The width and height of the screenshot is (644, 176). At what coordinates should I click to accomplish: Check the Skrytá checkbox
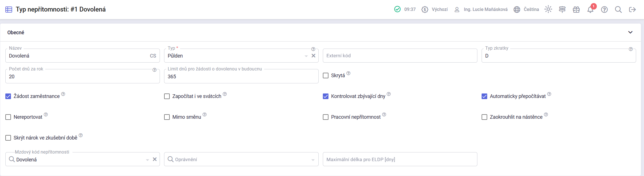[x=326, y=76]
